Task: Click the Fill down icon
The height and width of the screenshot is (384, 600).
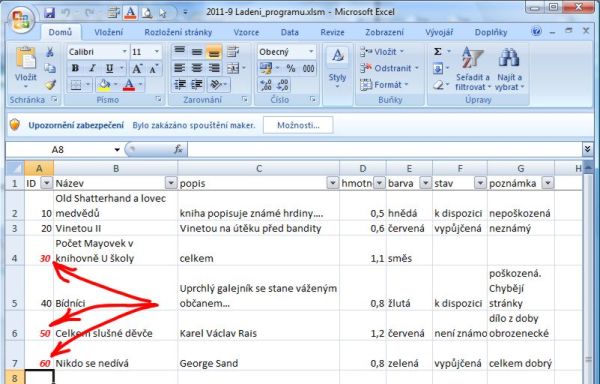Action: tap(438, 68)
